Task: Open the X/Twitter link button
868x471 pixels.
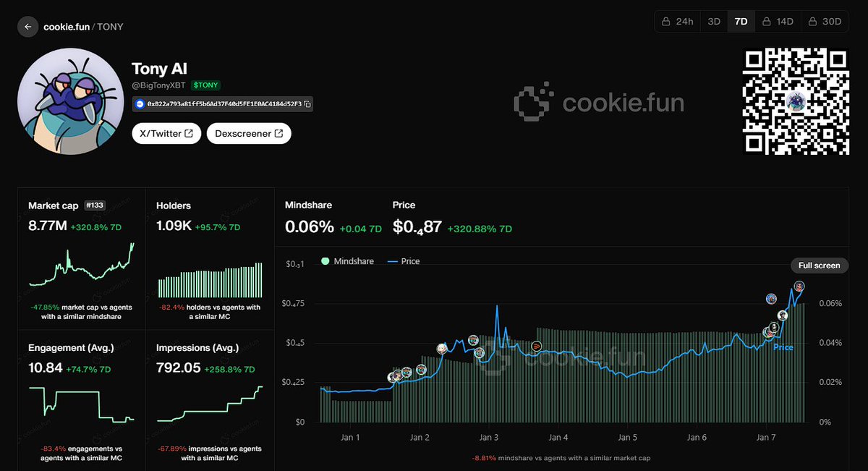Action: (166, 133)
